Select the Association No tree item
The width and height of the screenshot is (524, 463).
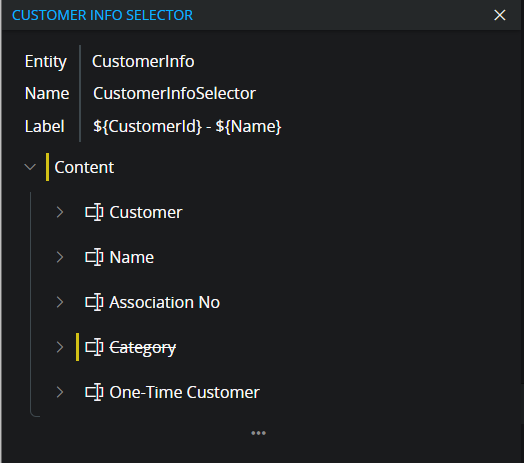click(164, 302)
